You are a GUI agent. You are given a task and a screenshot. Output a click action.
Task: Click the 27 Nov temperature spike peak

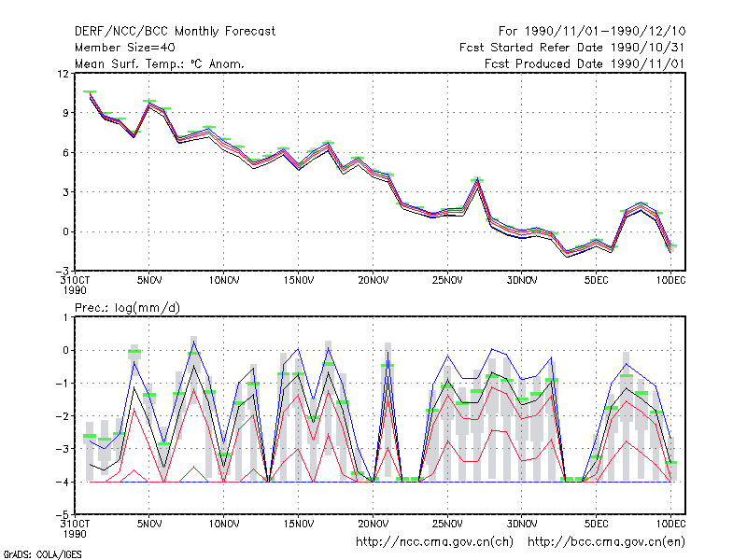click(x=477, y=180)
